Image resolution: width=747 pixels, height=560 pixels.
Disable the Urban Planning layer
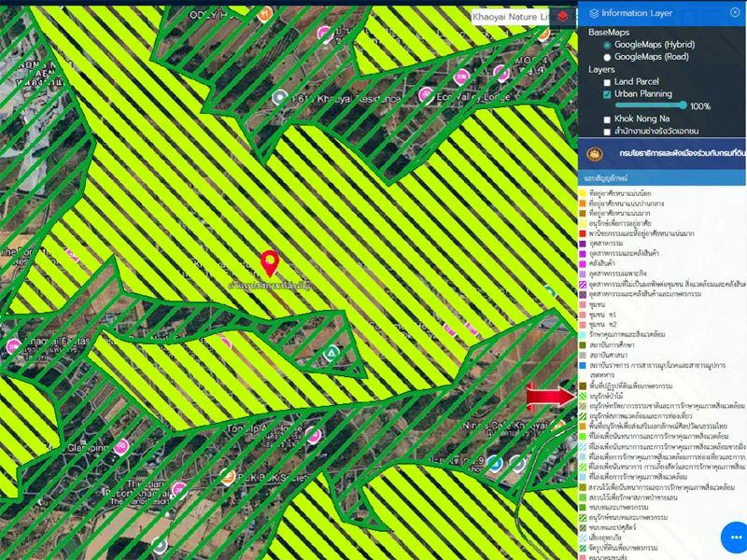pyautogui.click(x=607, y=94)
